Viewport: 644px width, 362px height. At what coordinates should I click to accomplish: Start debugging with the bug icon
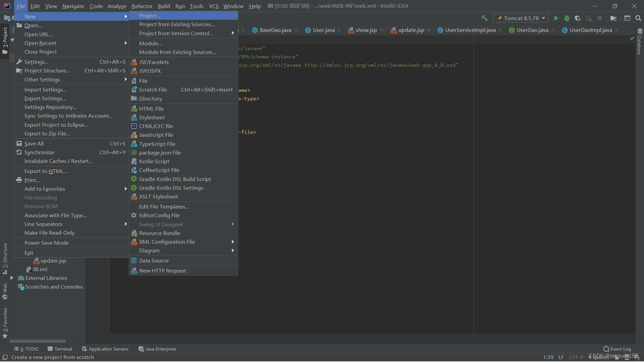tap(567, 18)
